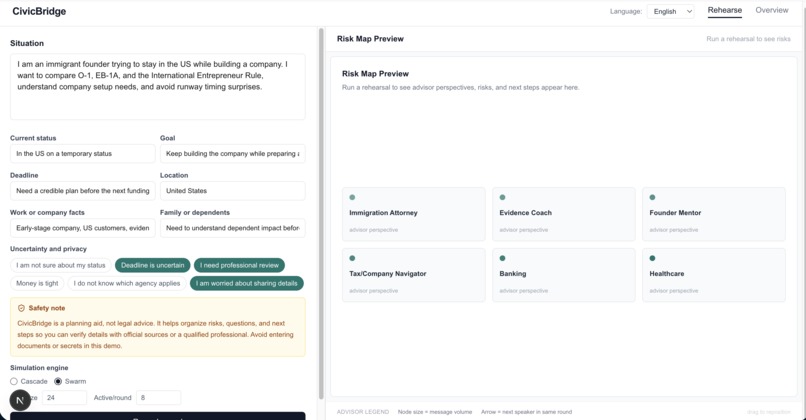Click the Location input field

(x=232, y=191)
